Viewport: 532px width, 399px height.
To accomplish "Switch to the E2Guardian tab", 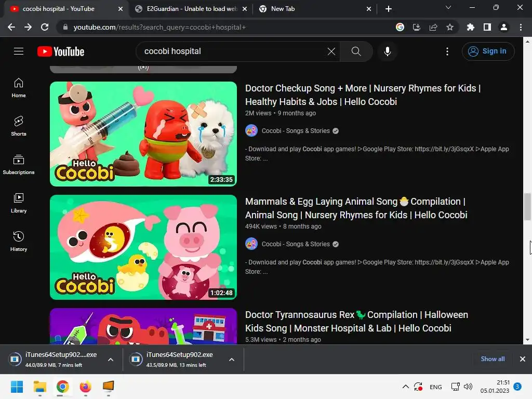I will coord(191,9).
